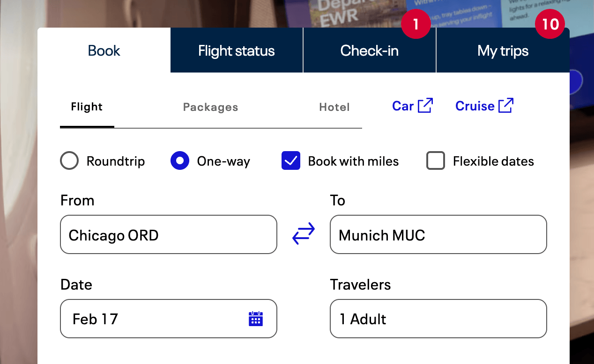Swap origin and destination airports icon

pos(304,234)
